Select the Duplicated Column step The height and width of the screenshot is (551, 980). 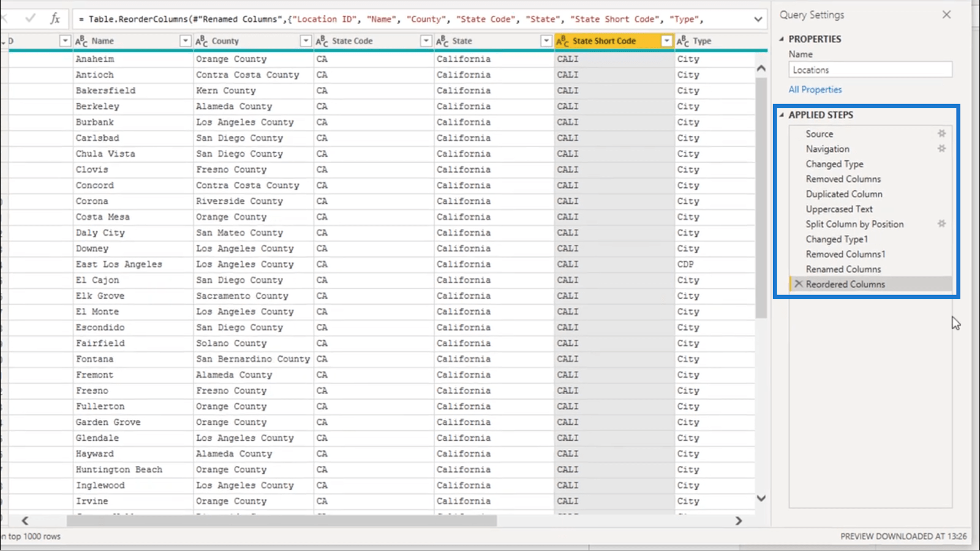click(x=870, y=194)
